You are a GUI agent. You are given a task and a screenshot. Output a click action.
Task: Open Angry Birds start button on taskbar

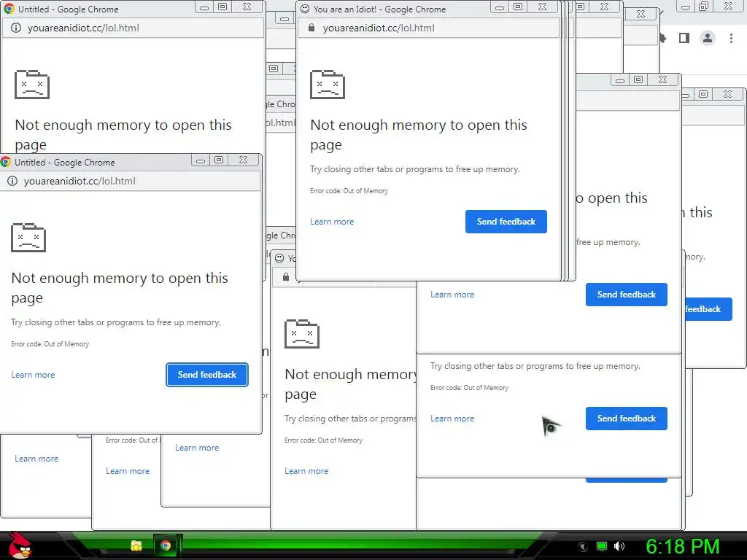click(20, 545)
